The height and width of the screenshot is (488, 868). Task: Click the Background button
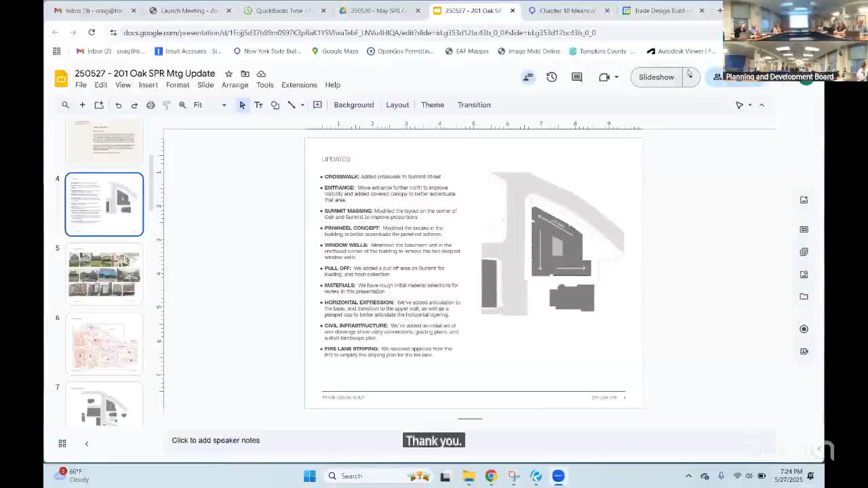353,105
